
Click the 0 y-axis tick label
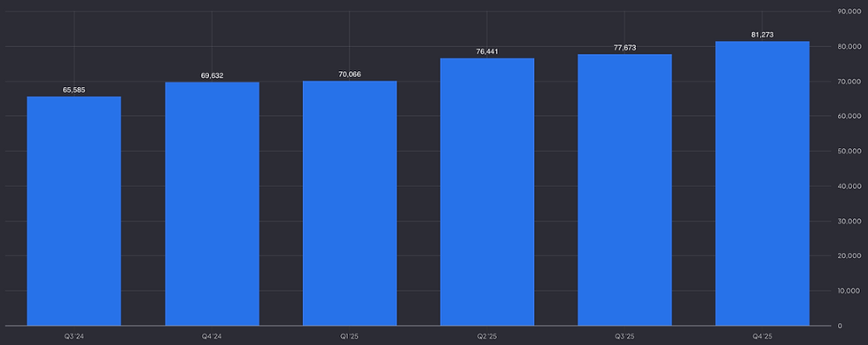click(x=840, y=325)
